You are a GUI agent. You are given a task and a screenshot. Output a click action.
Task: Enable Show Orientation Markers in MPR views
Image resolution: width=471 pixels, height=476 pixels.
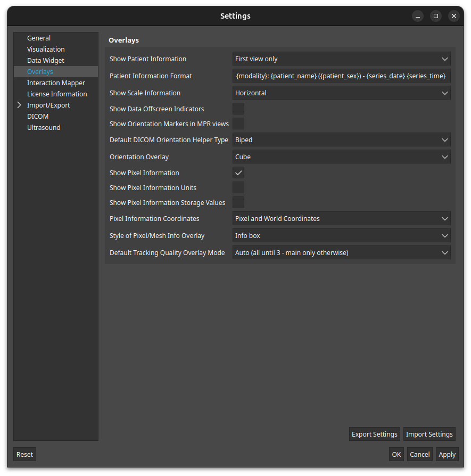click(238, 124)
